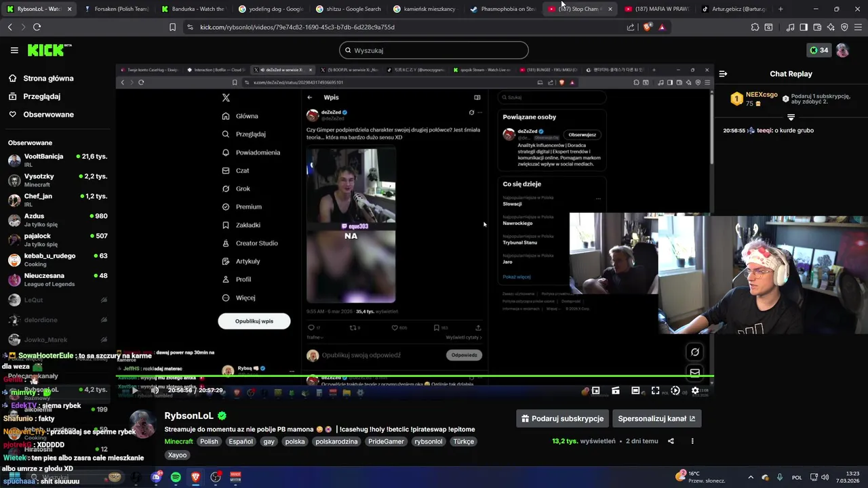Open the browser extensions puzzle icon
The image size is (868, 488).
pos(755,27)
